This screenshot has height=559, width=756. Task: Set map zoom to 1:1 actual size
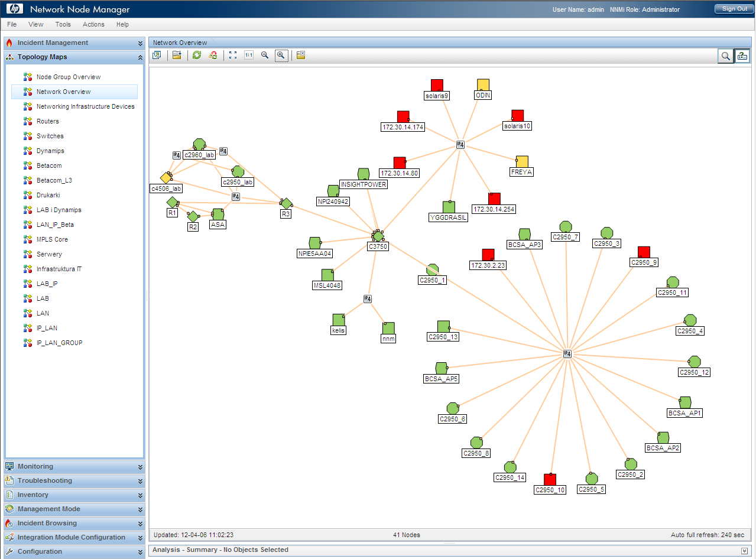click(x=249, y=55)
